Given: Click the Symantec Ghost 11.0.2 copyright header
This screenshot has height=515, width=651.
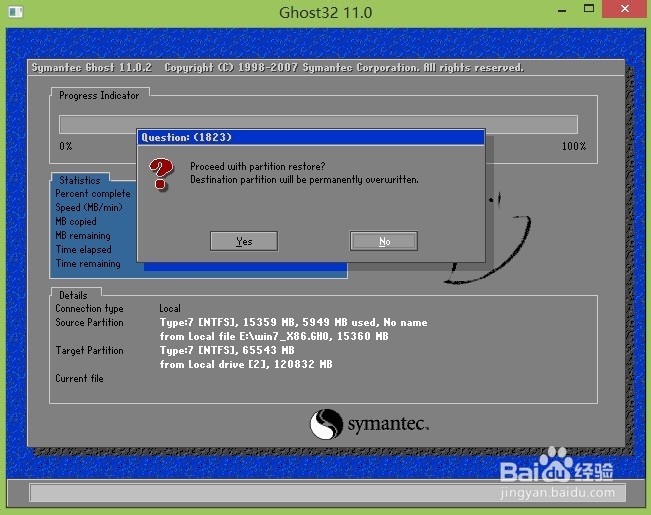Looking at the screenshot, I should tap(277, 68).
